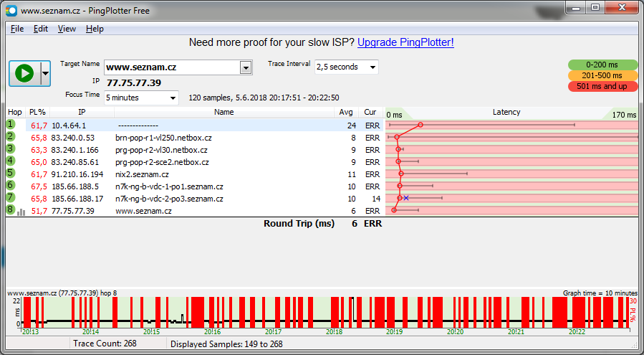The image size is (644, 355).
Task: Click the green 0-200 ms legend swatch
Action: pyautogui.click(x=602, y=65)
